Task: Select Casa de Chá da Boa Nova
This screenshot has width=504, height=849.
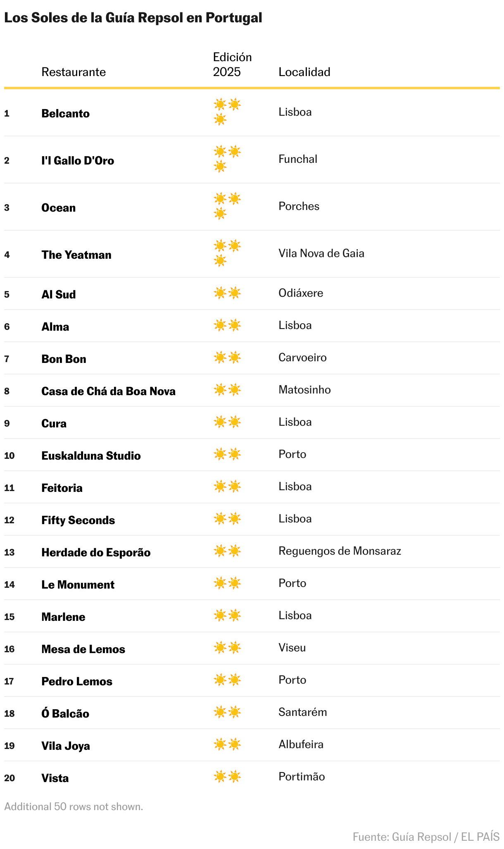Action: tap(108, 391)
